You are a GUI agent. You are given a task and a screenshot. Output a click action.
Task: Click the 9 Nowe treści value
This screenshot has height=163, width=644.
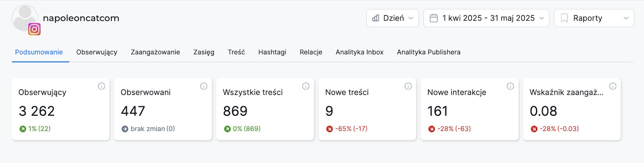pos(329,111)
